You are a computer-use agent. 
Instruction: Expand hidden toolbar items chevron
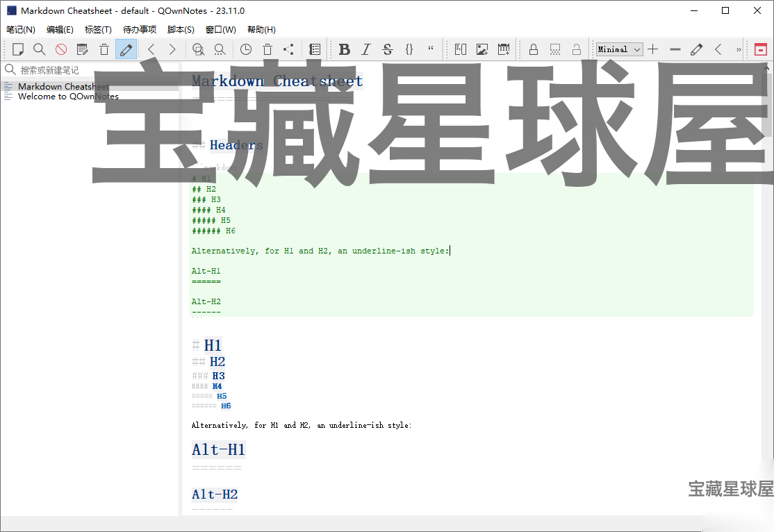(x=739, y=49)
